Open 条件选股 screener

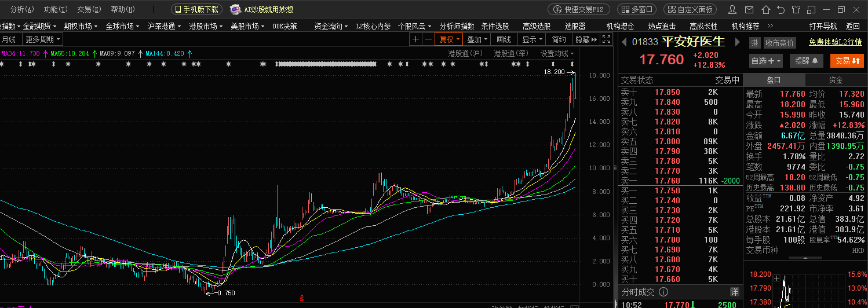point(495,26)
